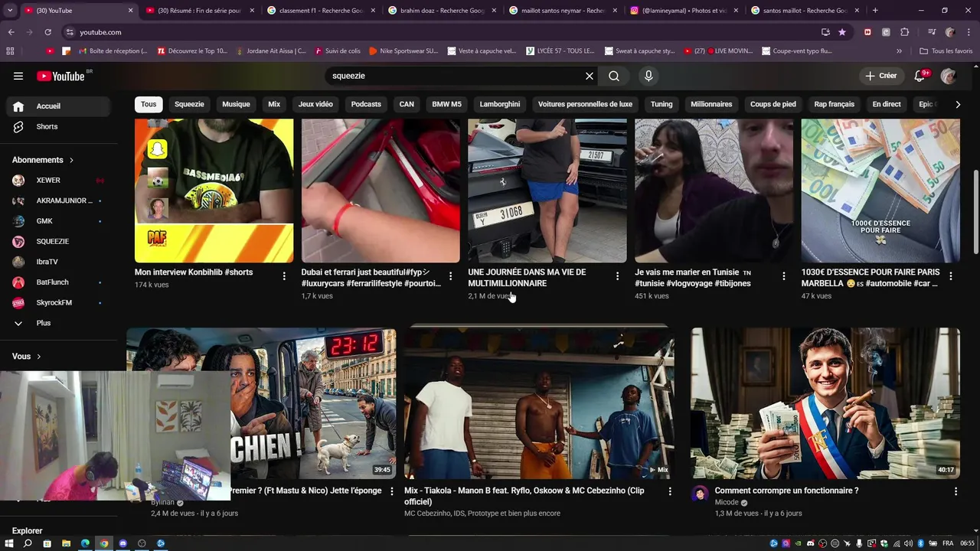The image size is (980, 551).
Task: Click the page vertical scrollbar
Action: [x=975, y=211]
